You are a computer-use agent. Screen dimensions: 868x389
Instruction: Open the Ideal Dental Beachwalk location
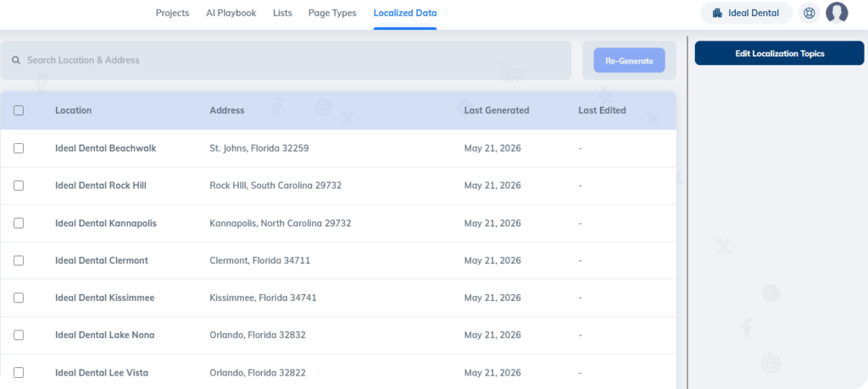pyautogui.click(x=106, y=148)
